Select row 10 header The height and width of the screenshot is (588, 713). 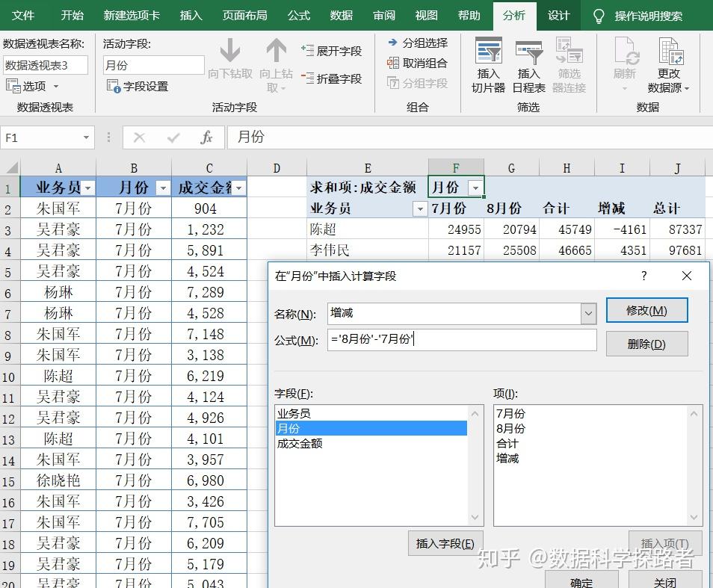9,377
